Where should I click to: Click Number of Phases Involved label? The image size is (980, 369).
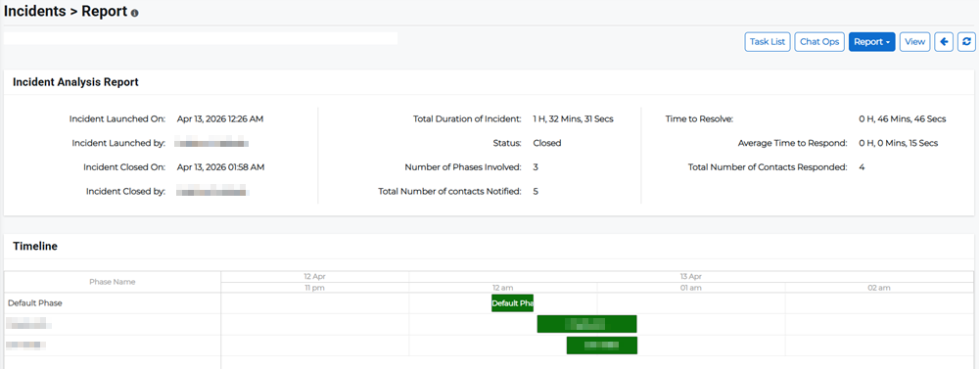pyautogui.click(x=463, y=167)
